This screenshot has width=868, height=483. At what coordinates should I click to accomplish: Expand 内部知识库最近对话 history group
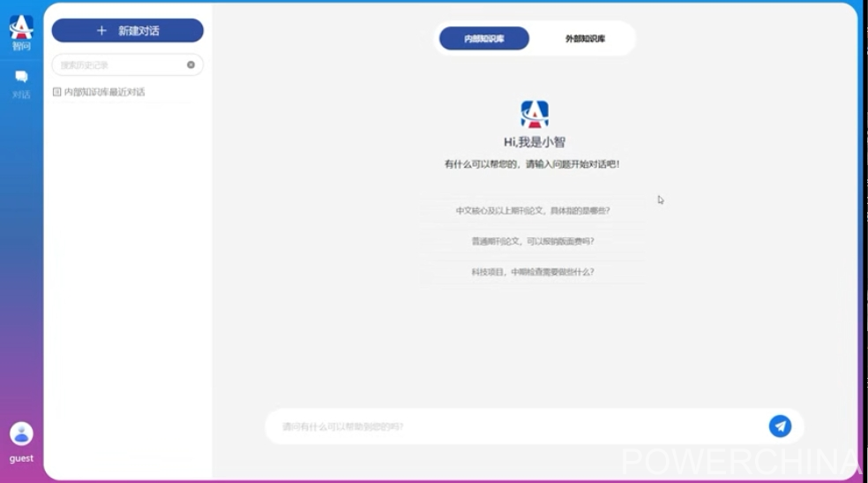pos(104,92)
